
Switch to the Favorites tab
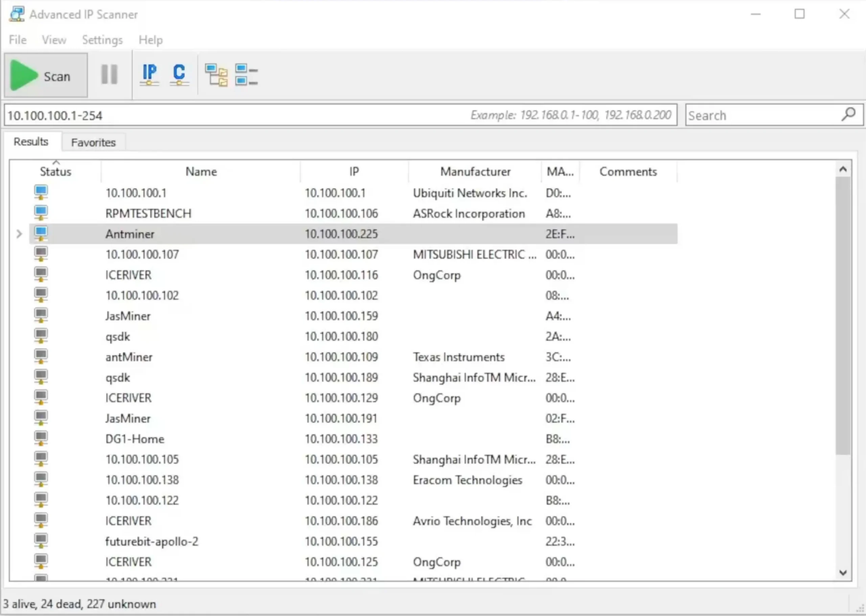point(93,143)
